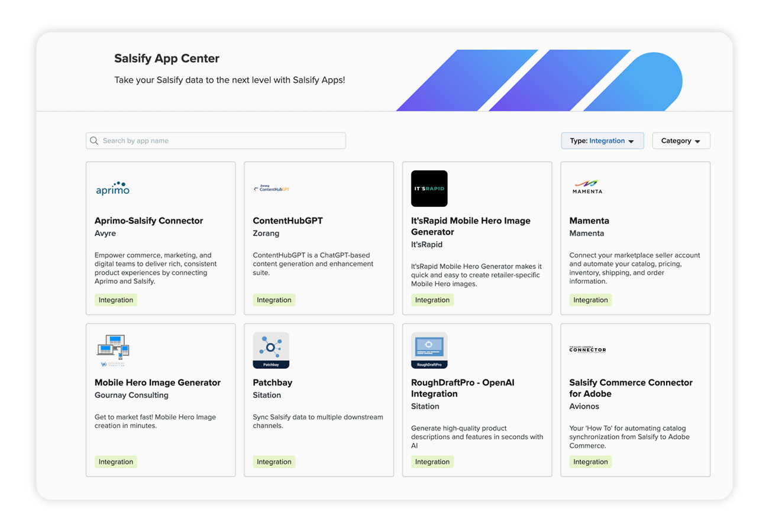Open Salsify Commerce Connector for Adobe title
The image size is (769, 532).
631,388
